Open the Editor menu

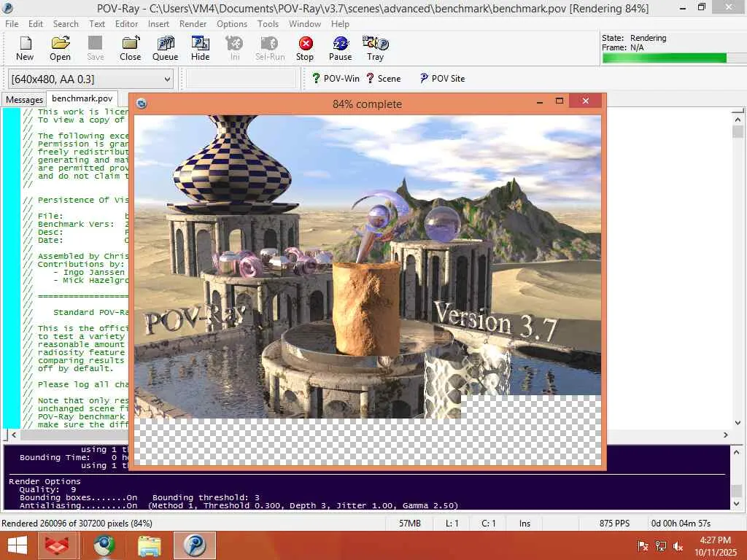point(126,24)
